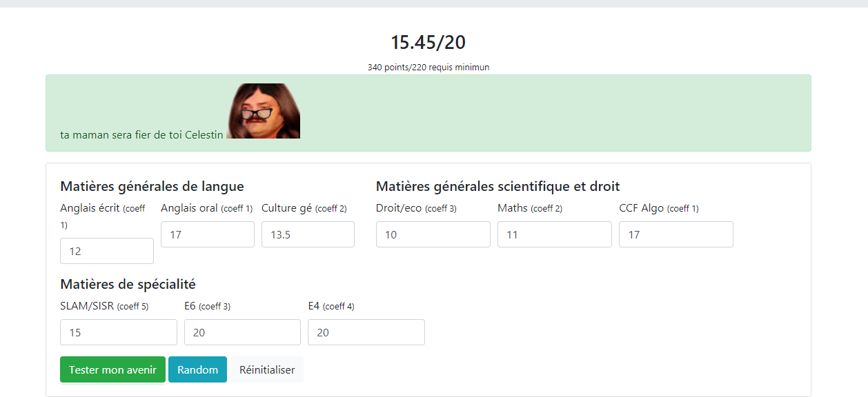
Task: Click the Tester mon avenir button
Action: [x=112, y=369]
